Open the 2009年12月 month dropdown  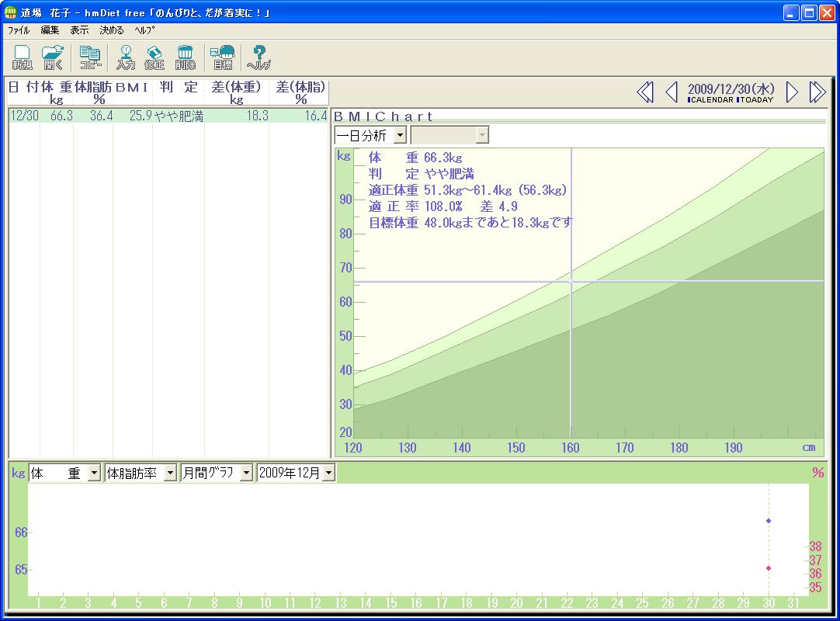pos(328,473)
